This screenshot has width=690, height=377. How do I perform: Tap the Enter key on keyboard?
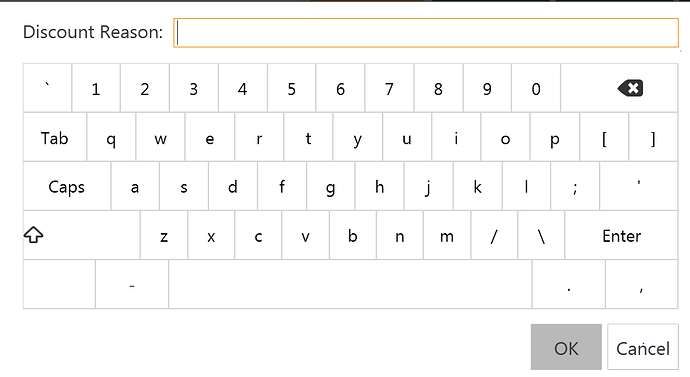tap(621, 235)
